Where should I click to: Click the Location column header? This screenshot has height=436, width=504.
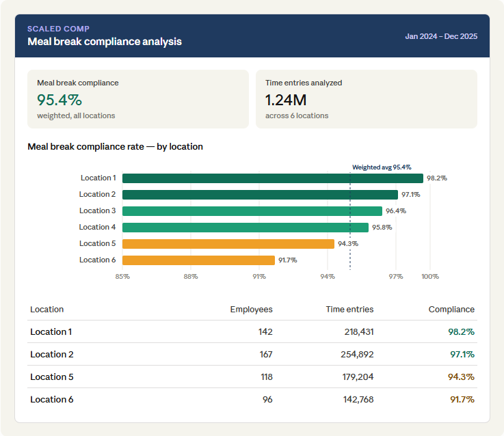click(x=47, y=309)
